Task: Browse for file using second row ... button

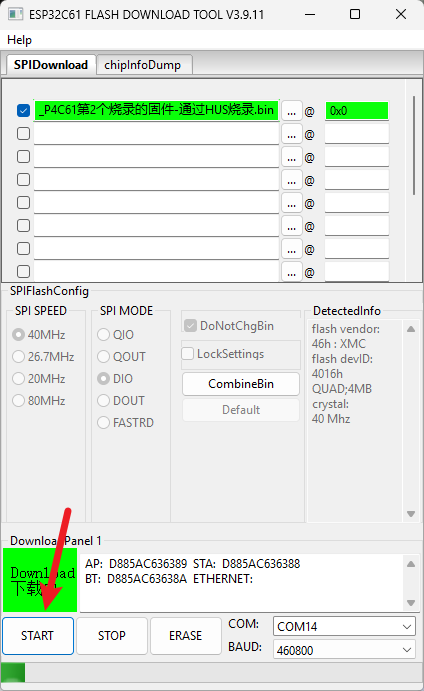Action: pyautogui.click(x=291, y=134)
